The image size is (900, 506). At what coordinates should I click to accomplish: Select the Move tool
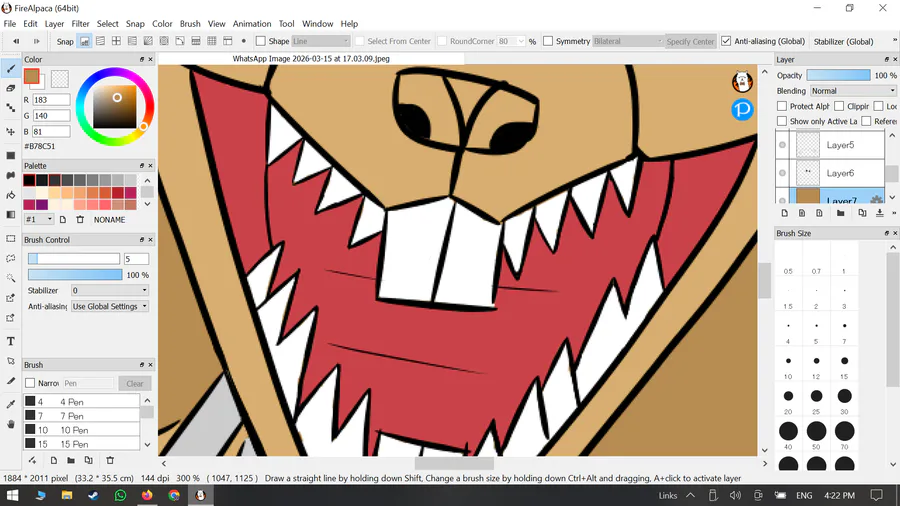pyautogui.click(x=10, y=131)
